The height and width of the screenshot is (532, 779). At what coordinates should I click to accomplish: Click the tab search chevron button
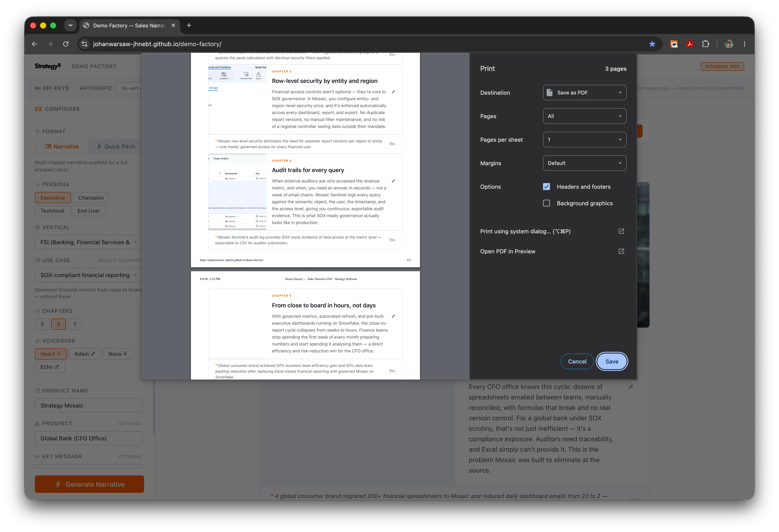[x=70, y=25]
